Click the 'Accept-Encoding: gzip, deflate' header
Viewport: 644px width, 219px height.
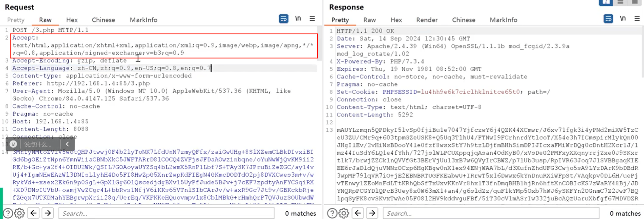click(x=70, y=61)
